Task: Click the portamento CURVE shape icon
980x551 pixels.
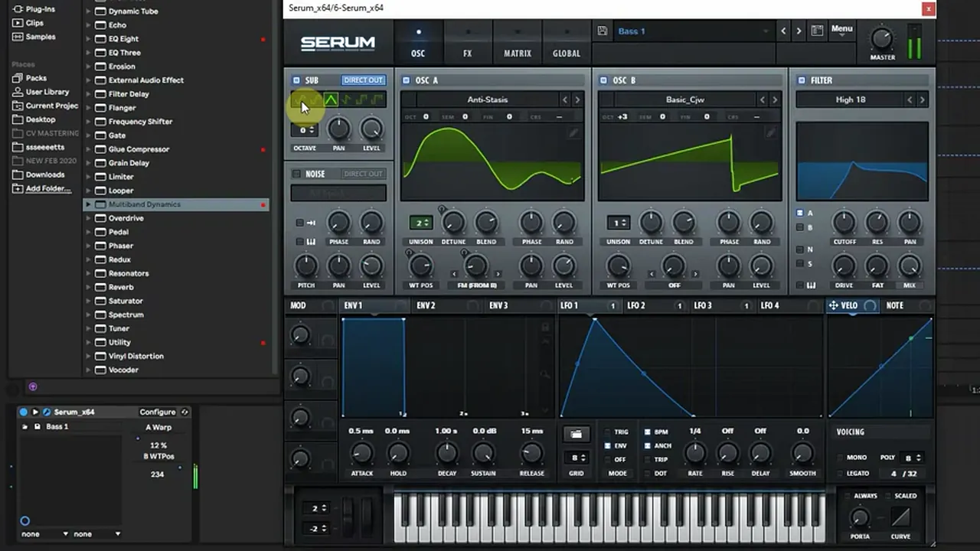Action: (x=900, y=517)
